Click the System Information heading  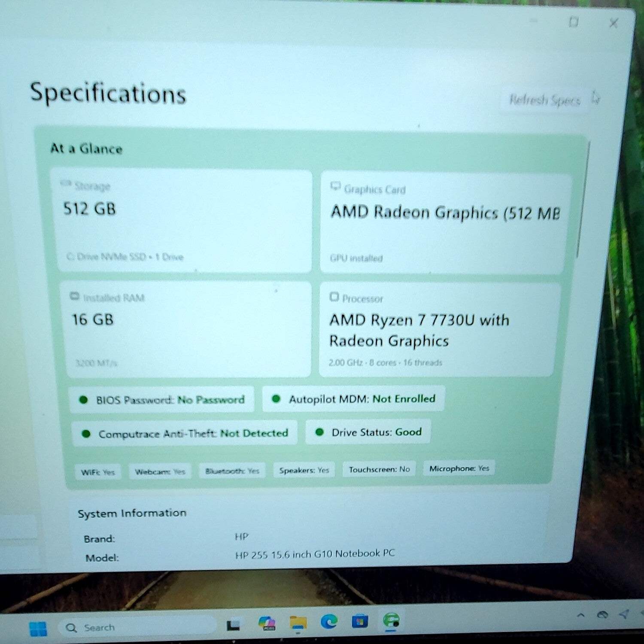click(132, 513)
